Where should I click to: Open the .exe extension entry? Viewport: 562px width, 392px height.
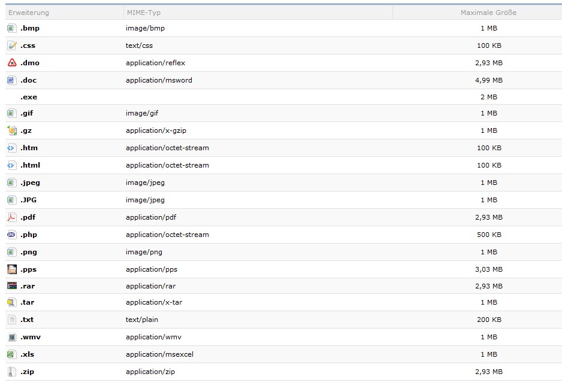point(29,97)
